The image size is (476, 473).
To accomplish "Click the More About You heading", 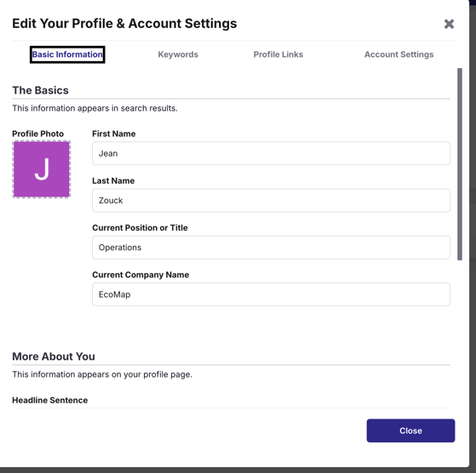I will click(54, 356).
